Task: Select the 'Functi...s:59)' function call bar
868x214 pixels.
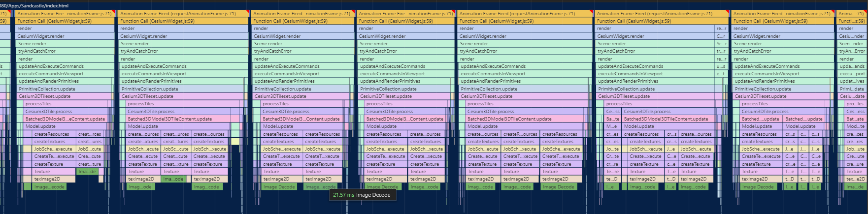Action: point(852,21)
